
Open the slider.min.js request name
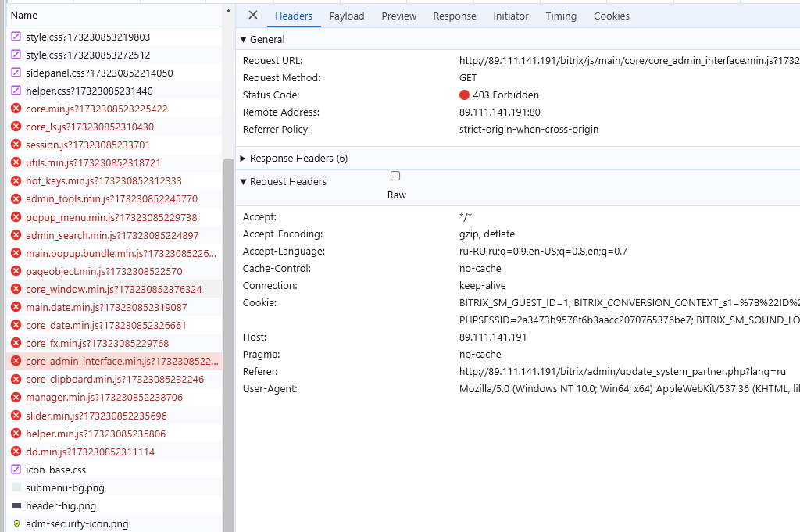[96, 416]
